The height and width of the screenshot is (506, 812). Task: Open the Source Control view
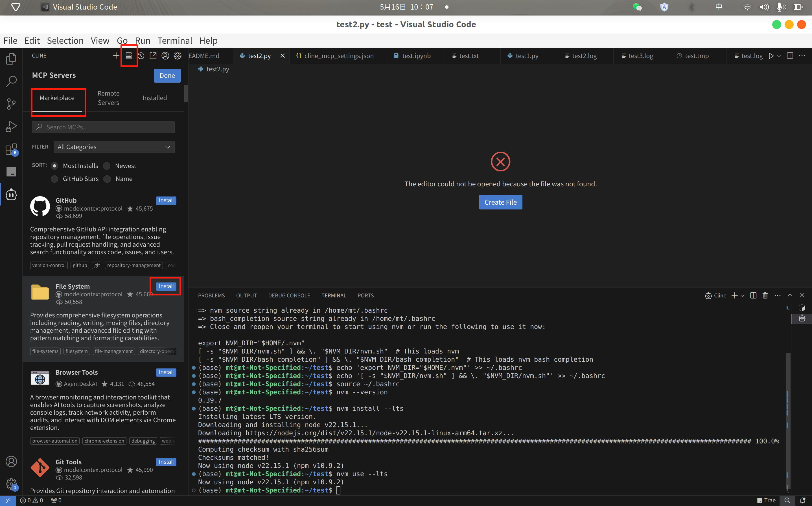11,104
